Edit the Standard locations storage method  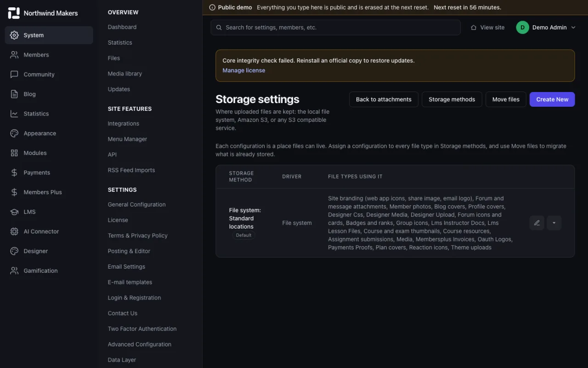click(x=537, y=223)
